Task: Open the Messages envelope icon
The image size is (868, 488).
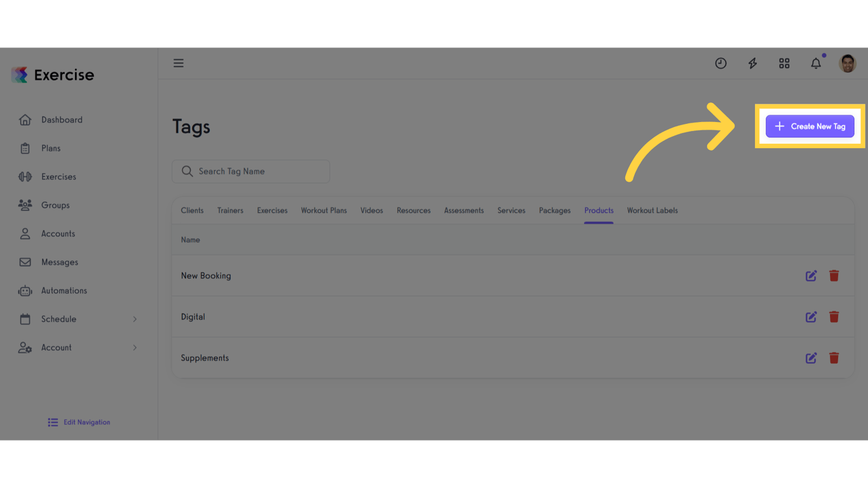Action: (x=24, y=262)
